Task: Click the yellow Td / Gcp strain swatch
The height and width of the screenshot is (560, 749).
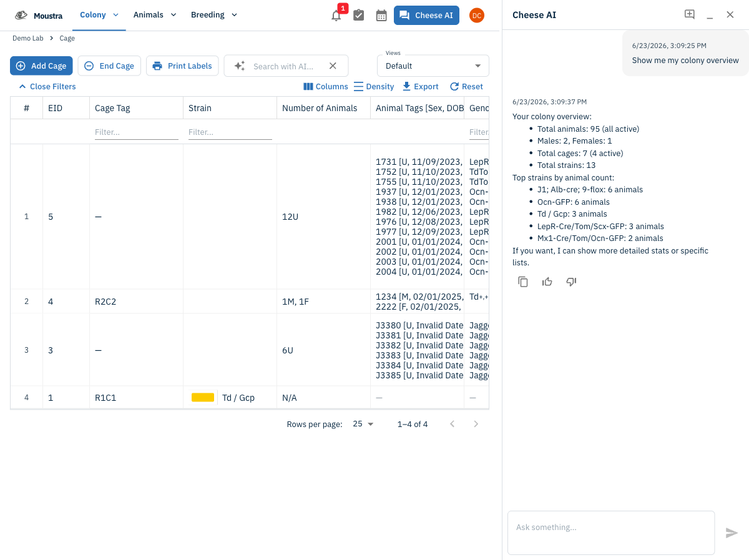Action: click(x=203, y=398)
